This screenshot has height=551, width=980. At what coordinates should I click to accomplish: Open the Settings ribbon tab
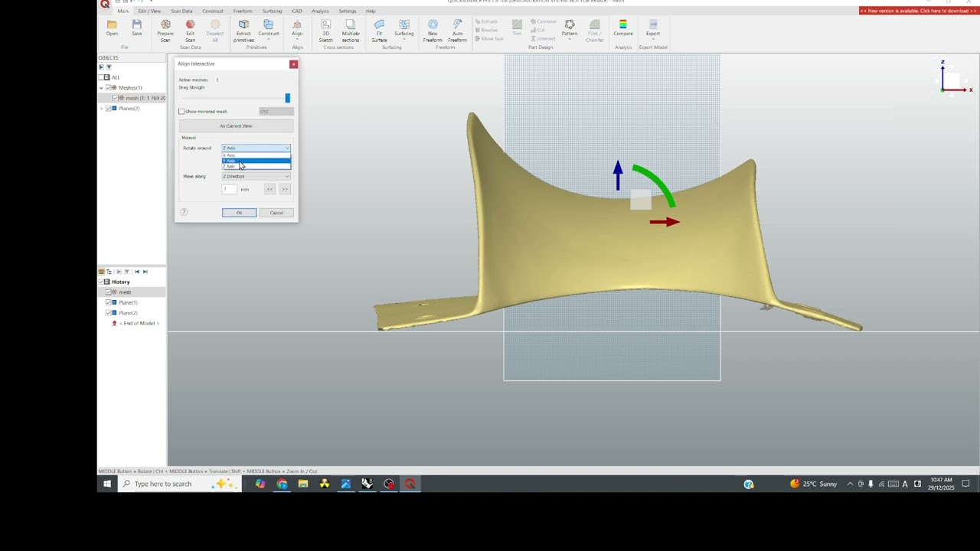tap(347, 11)
